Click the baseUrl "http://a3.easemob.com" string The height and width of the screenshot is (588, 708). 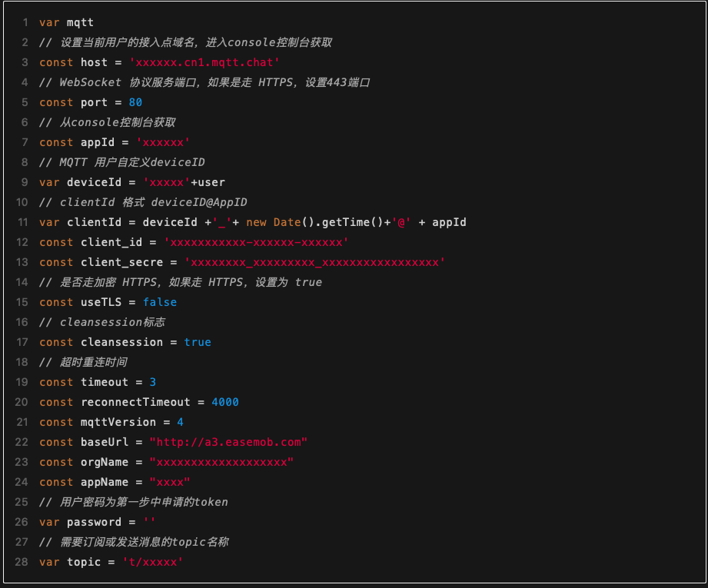point(228,442)
